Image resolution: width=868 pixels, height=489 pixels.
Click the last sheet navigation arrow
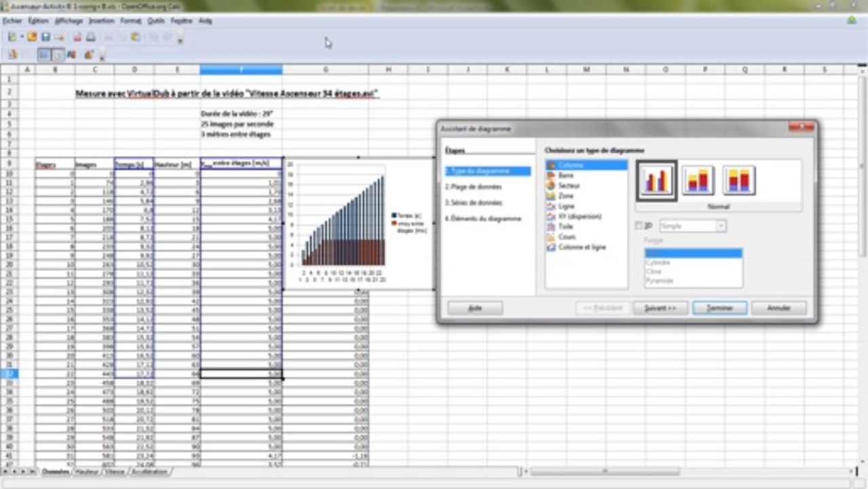(x=32, y=471)
